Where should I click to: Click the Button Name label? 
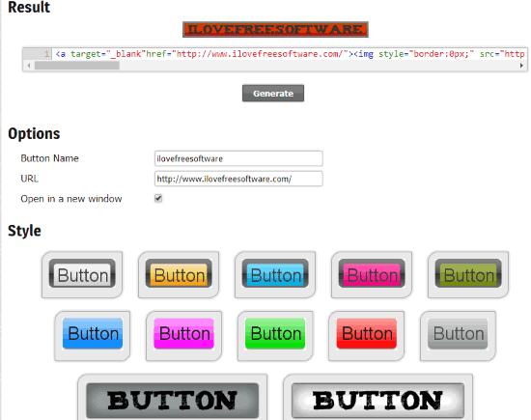click(49, 158)
